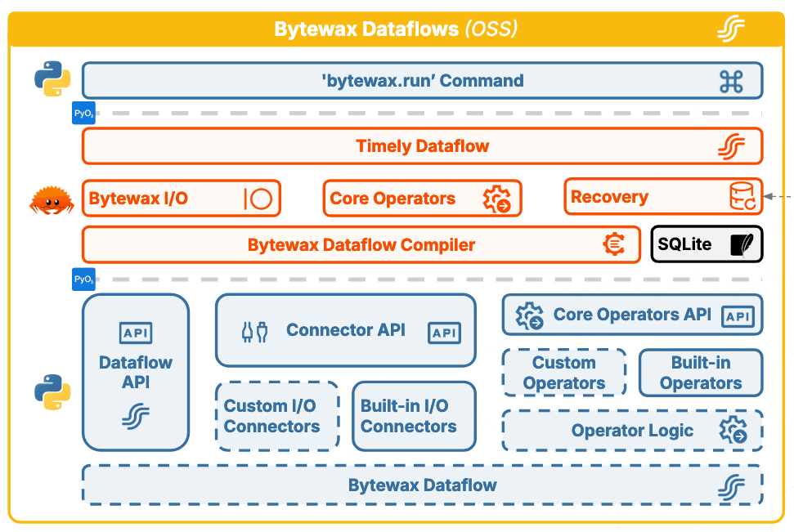The width and height of the screenshot is (794, 532).
Task: Select the Custom I/O Connectors box
Action: (276, 416)
